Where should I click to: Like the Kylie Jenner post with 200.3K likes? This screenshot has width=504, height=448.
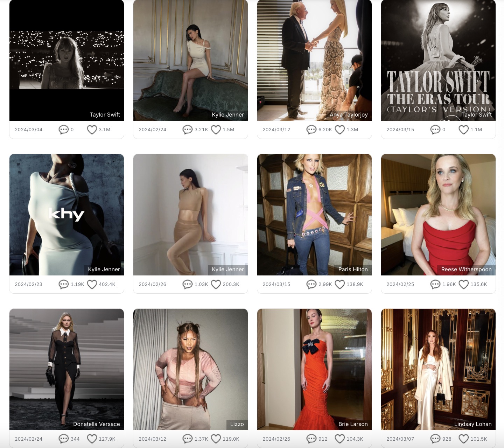[216, 285]
